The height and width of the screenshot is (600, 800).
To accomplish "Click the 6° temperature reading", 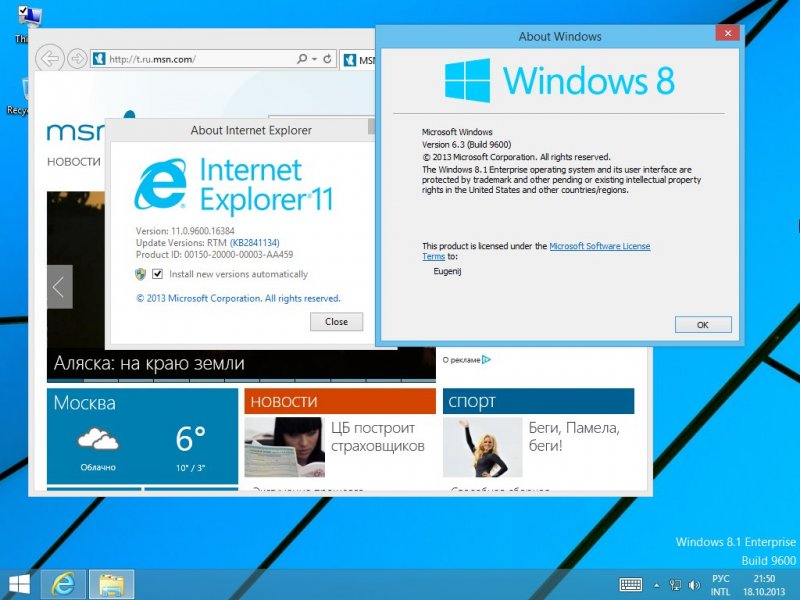I will pyautogui.click(x=190, y=438).
